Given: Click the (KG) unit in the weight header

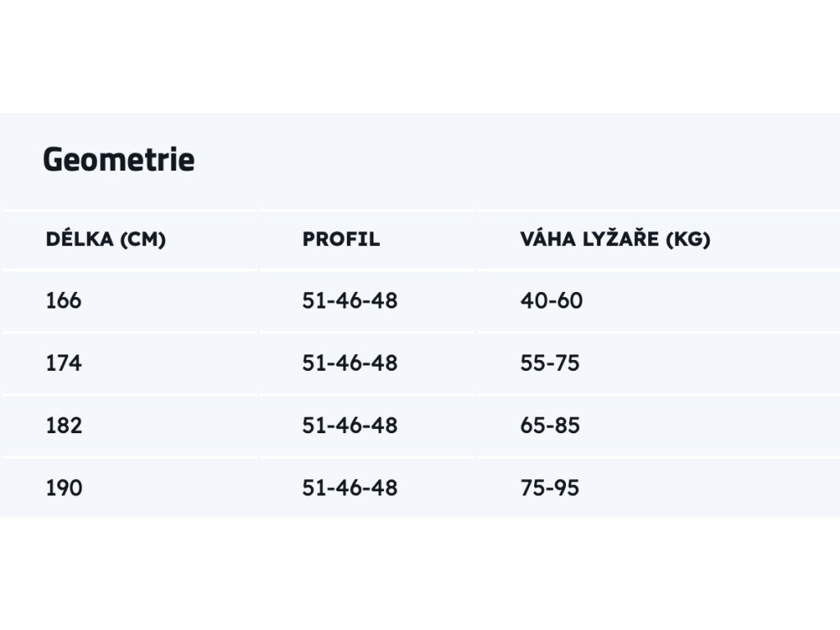Looking at the screenshot, I should (688, 240).
